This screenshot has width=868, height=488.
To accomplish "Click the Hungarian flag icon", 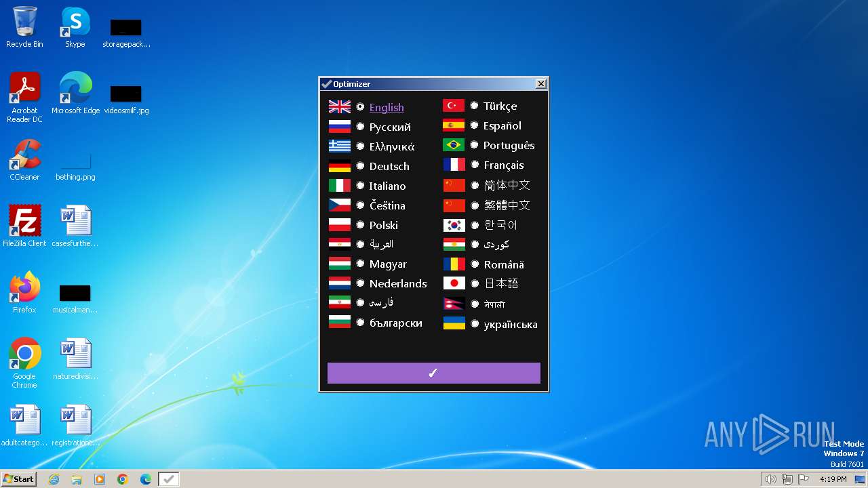I will coord(340,264).
